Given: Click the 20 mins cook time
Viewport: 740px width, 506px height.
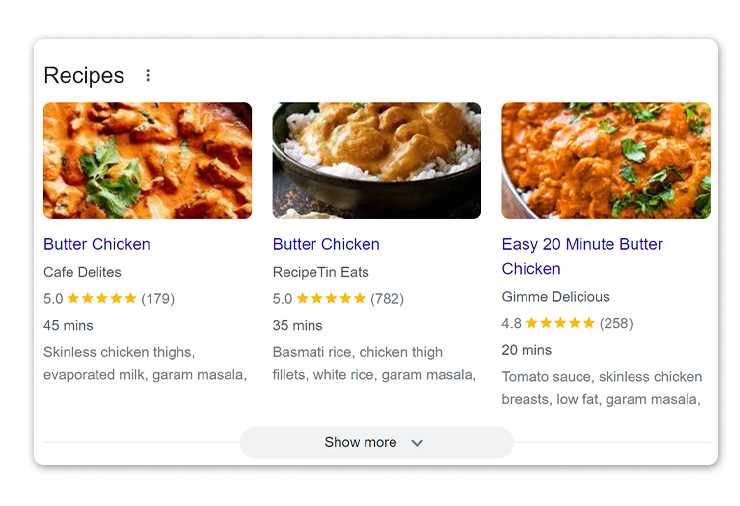Looking at the screenshot, I should [x=526, y=350].
